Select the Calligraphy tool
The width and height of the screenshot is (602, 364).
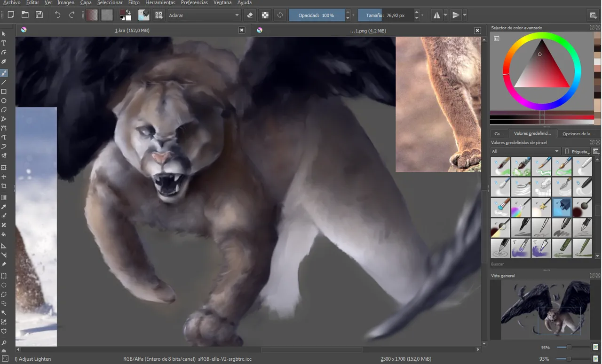coord(4,62)
